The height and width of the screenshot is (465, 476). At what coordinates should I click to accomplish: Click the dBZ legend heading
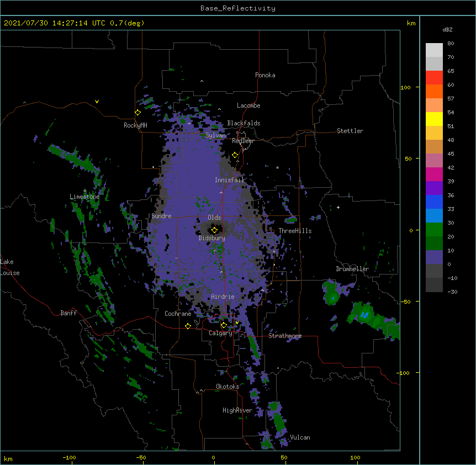[x=447, y=29]
